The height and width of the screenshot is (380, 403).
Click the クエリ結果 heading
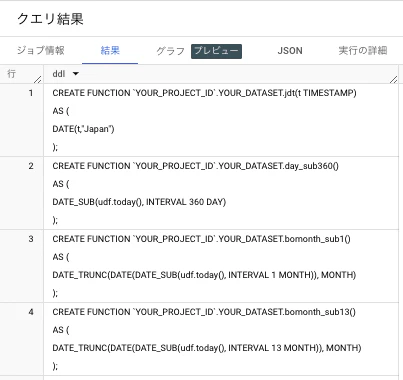pyautogui.click(x=50, y=19)
